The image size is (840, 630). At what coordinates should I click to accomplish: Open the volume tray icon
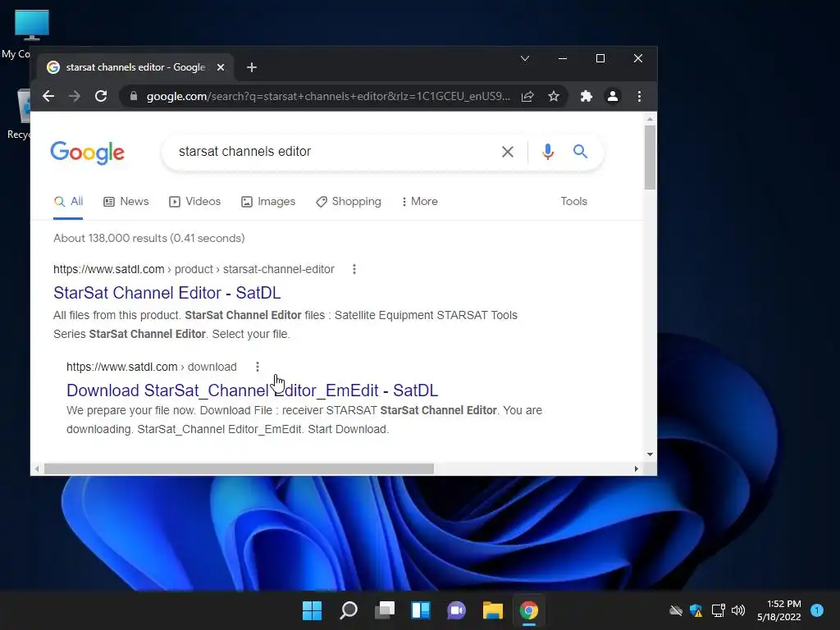738,610
